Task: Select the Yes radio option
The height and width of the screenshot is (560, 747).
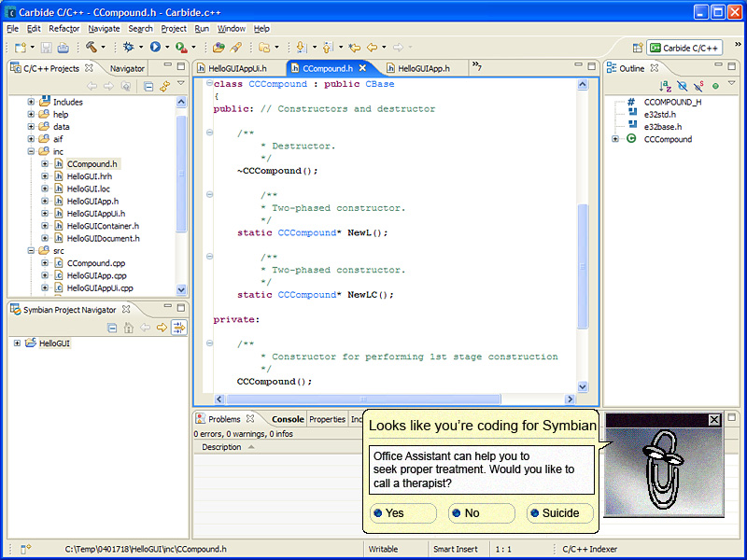Action: click(x=403, y=512)
